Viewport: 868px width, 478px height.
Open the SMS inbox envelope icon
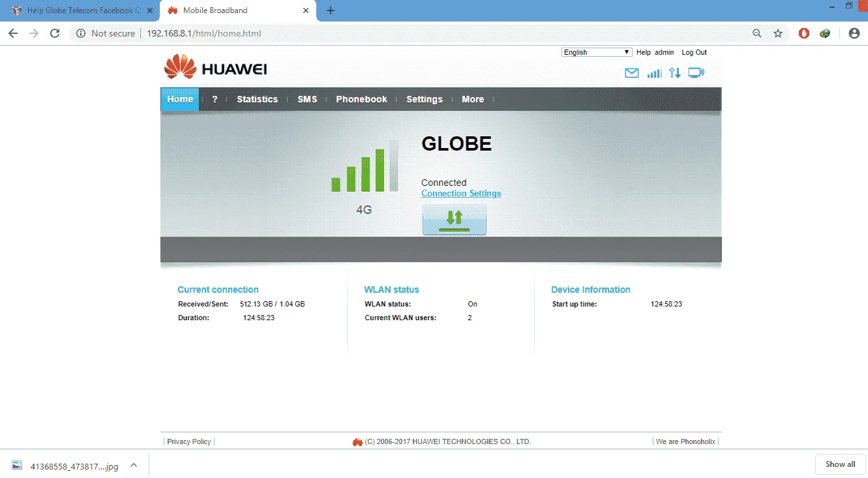coord(632,73)
